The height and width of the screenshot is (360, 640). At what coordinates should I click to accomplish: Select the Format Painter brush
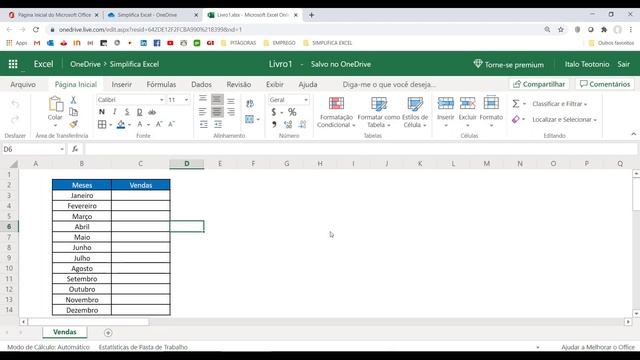tap(73, 124)
